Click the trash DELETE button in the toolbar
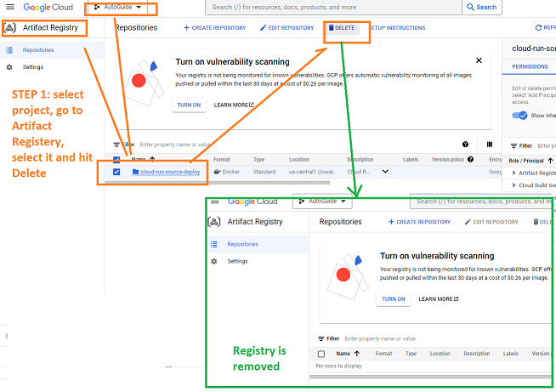This screenshot has height=392, width=556. pos(342,28)
